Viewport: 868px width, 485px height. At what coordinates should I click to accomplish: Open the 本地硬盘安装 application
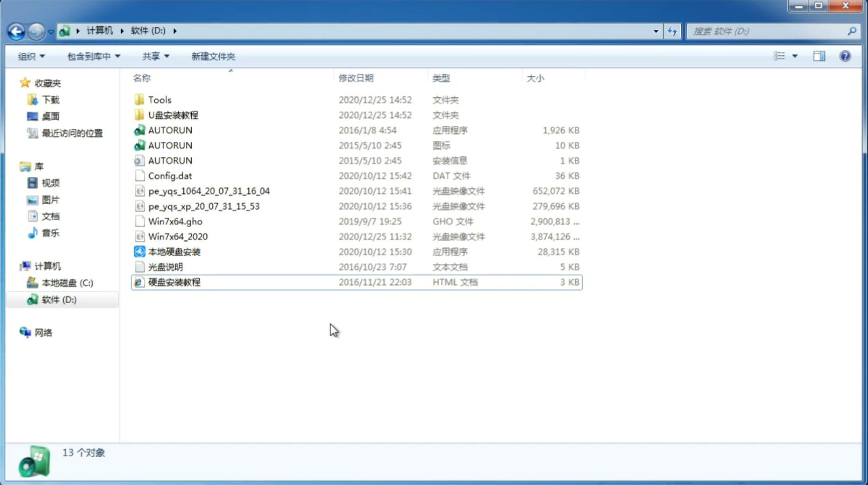coord(173,251)
